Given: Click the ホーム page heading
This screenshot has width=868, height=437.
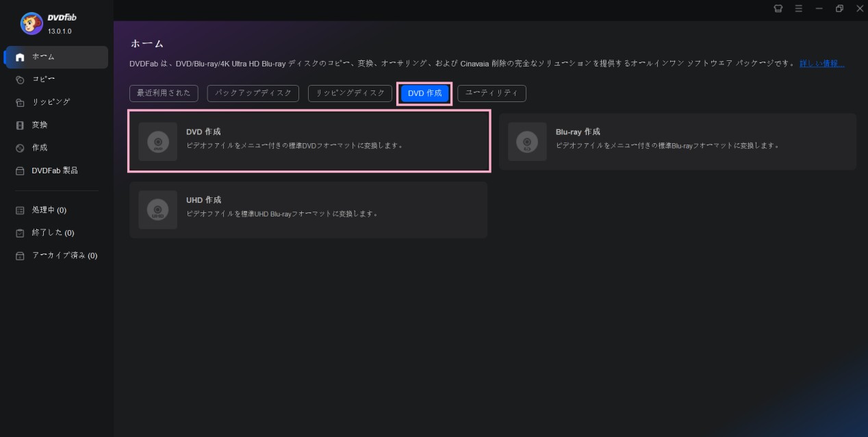Looking at the screenshot, I should coord(147,44).
